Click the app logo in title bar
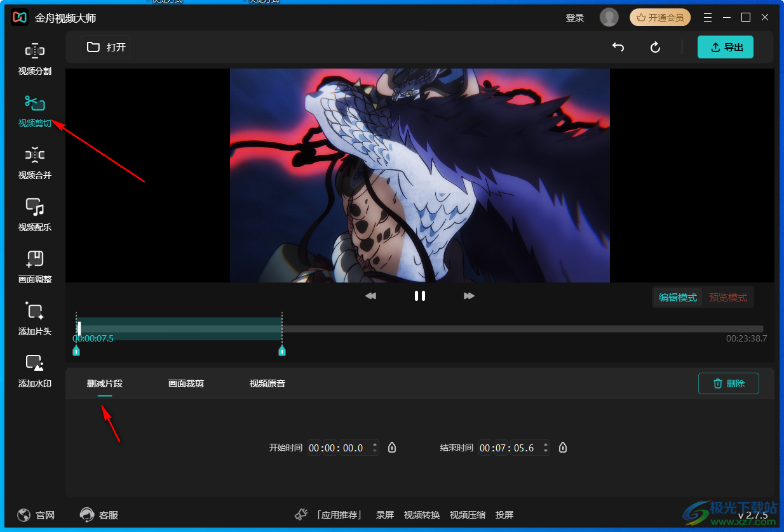Image resolution: width=784 pixels, height=532 pixels. pos(20,18)
